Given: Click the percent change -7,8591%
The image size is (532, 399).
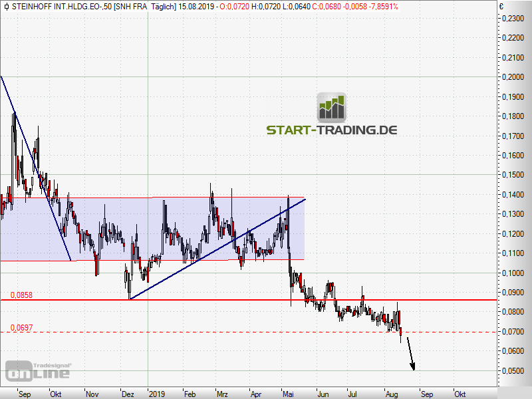Looking at the screenshot, I should [x=384, y=7].
